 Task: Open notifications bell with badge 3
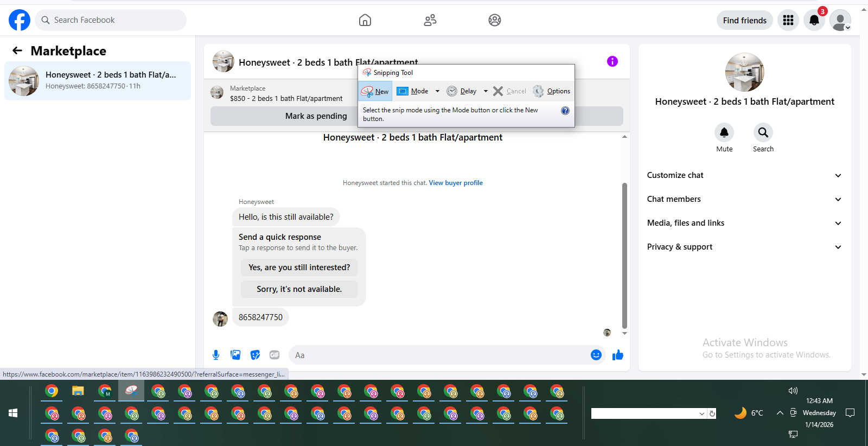tap(814, 20)
